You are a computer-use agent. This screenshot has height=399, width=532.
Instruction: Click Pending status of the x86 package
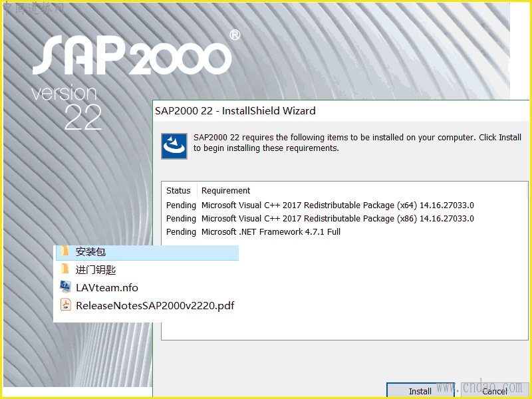[181, 219]
